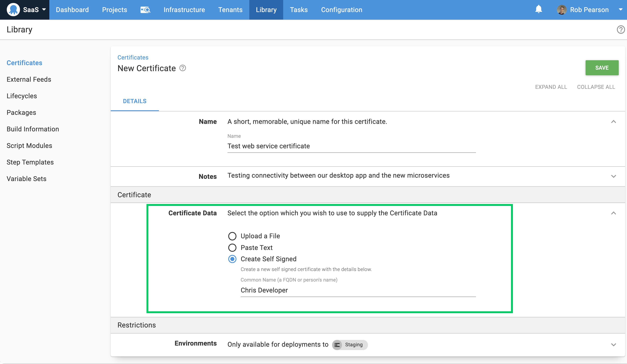The width and height of the screenshot is (627, 364).
Task: Click the Staging environment chip
Action: coord(350,345)
